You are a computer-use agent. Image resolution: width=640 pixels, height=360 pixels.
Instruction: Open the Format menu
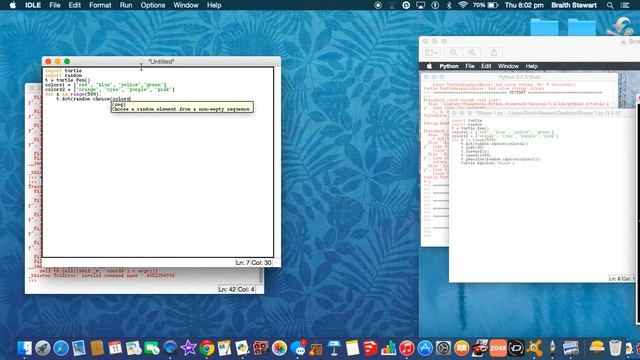pyautogui.click(x=100, y=5)
